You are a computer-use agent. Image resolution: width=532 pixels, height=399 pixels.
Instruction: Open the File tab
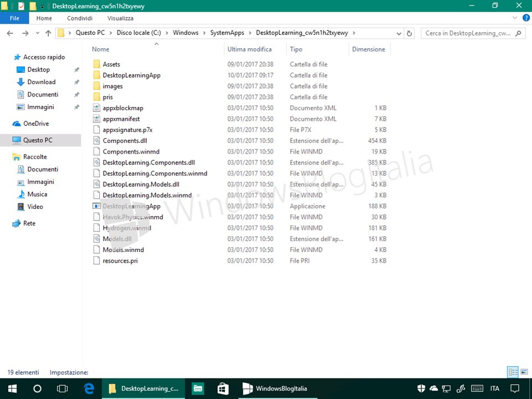[x=14, y=18]
